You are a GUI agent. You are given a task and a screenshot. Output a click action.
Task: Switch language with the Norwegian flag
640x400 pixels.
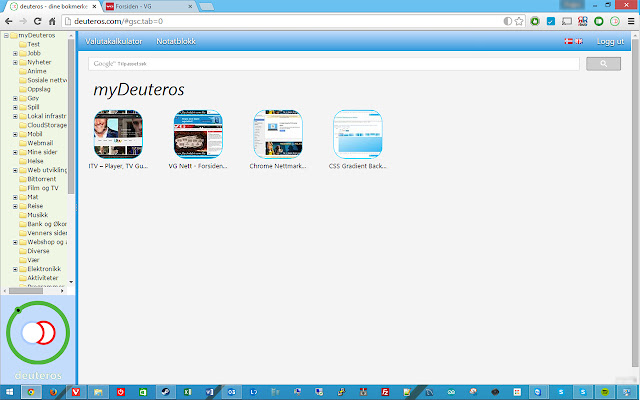(x=568, y=41)
